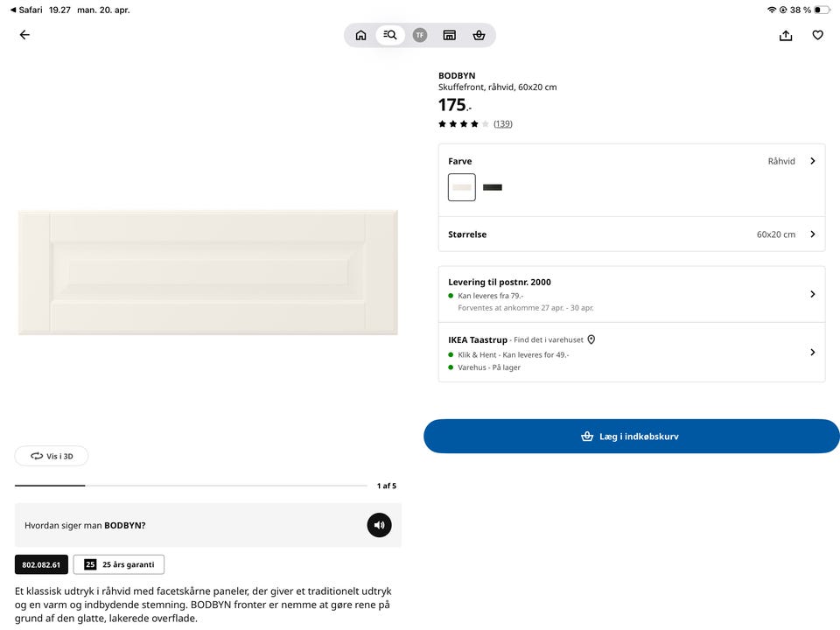Select the dark color swatch
Screen dimensions: 840x630
[x=493, y=187]
